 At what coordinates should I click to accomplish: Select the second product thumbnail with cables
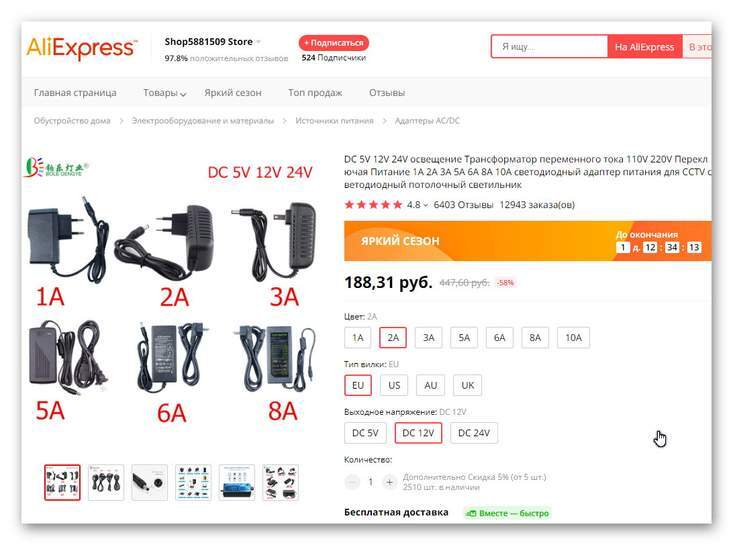coord(106,482)
